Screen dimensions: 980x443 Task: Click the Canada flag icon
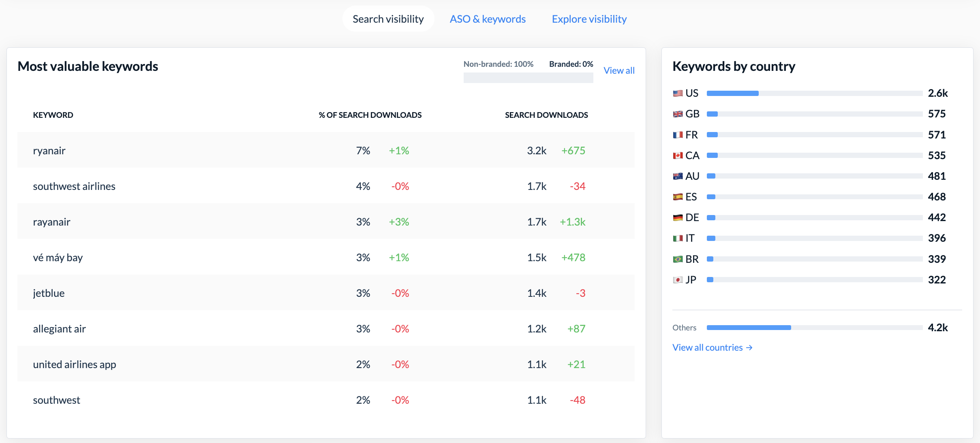pos(678,155)
